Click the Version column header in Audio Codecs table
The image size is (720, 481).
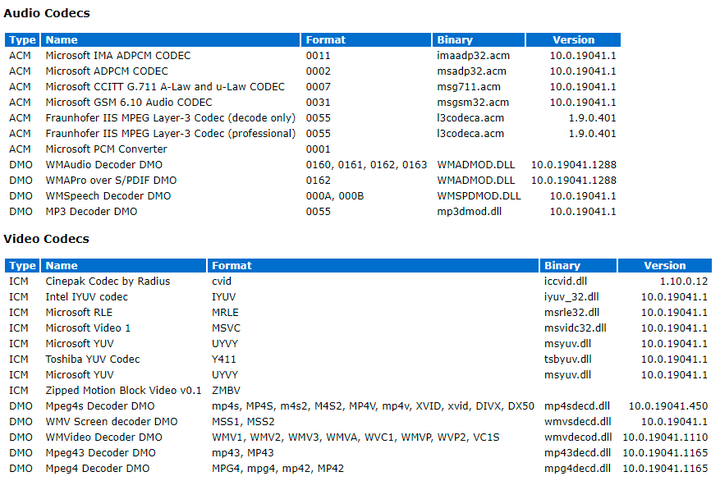click(573, 40)
